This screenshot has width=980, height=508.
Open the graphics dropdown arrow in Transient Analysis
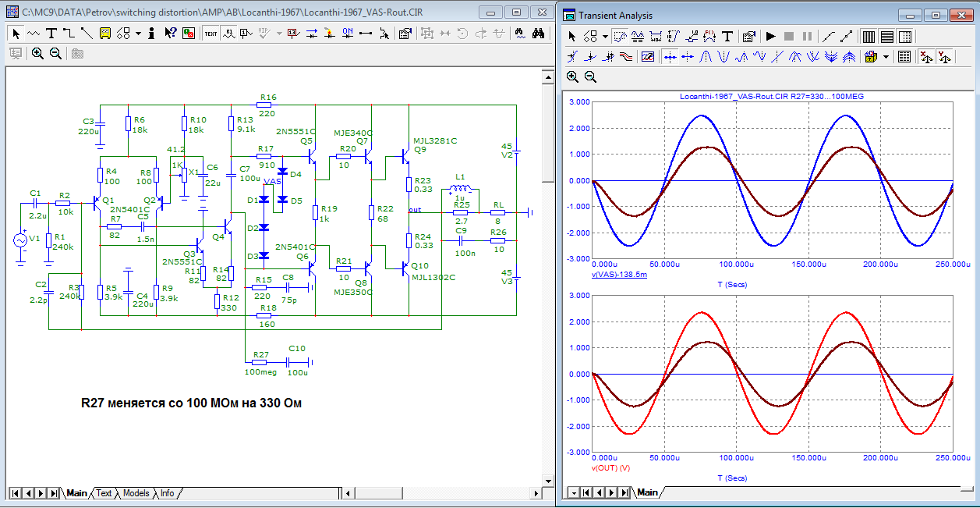click(x=604, y=37)
